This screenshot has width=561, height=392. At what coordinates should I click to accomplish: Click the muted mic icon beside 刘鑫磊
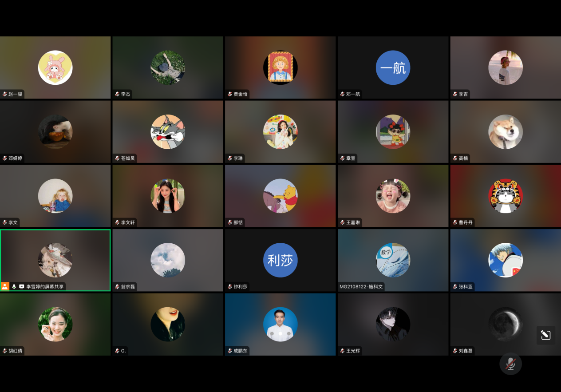pos(455,351)
